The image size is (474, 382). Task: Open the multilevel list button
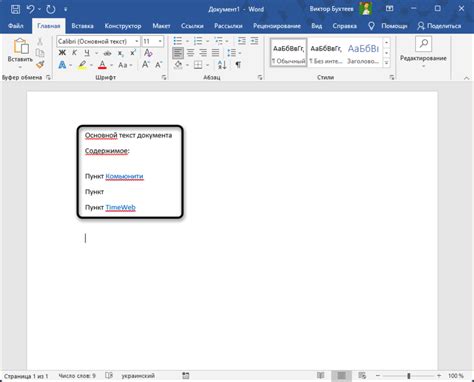tap(218, 41)
